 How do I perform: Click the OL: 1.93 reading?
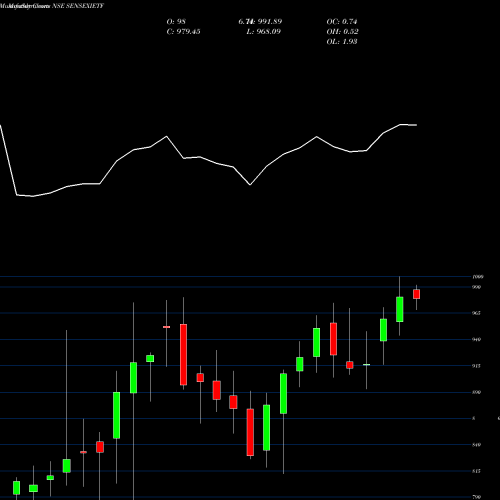pyautogui.click(x=342, y=42)
